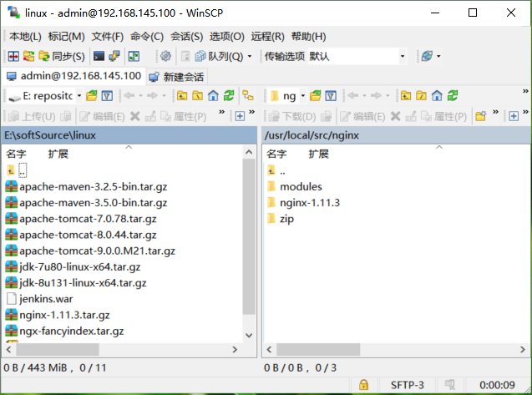This screenshot has width=532, height=395.
Task: Click remote panel horizontal scrollbar right arrow
Action: point(523,350)
